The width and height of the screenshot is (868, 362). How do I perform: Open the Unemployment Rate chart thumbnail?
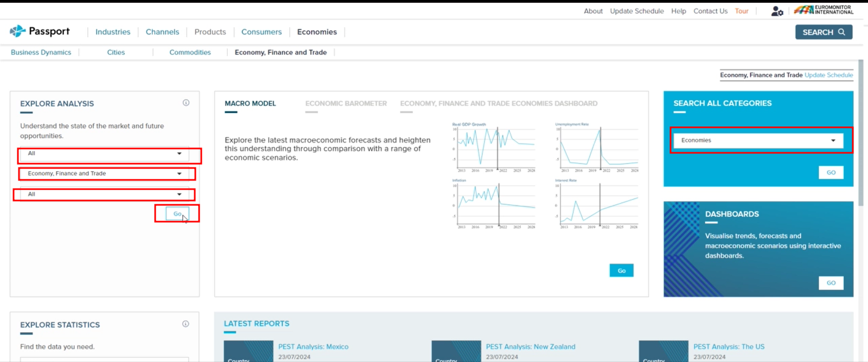click(x=597, y=147)
